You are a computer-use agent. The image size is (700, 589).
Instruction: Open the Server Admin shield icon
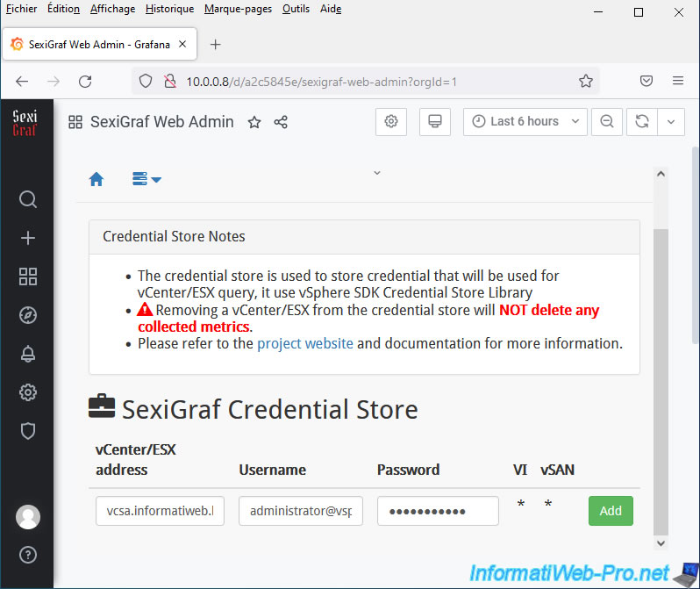pyautogui.click(x=27, y=431)
